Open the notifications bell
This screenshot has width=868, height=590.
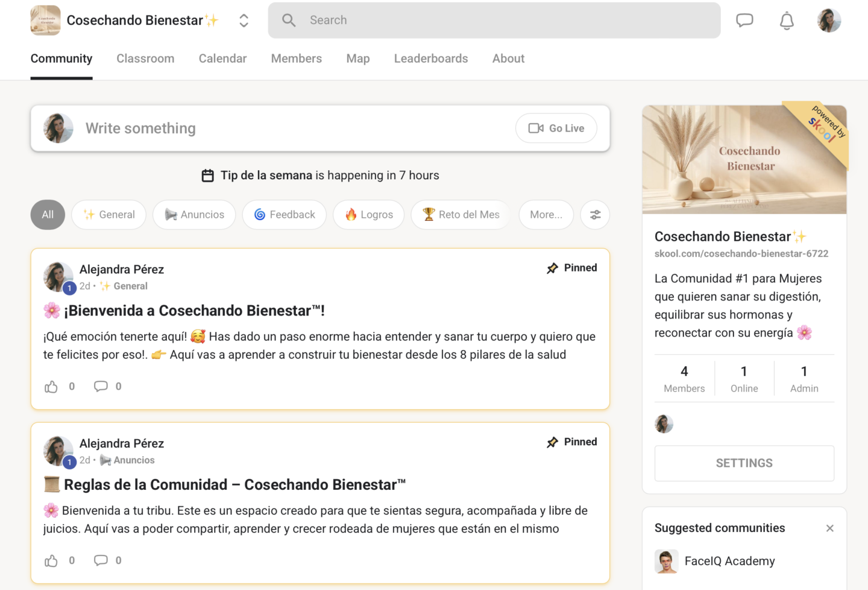(787, 21)
